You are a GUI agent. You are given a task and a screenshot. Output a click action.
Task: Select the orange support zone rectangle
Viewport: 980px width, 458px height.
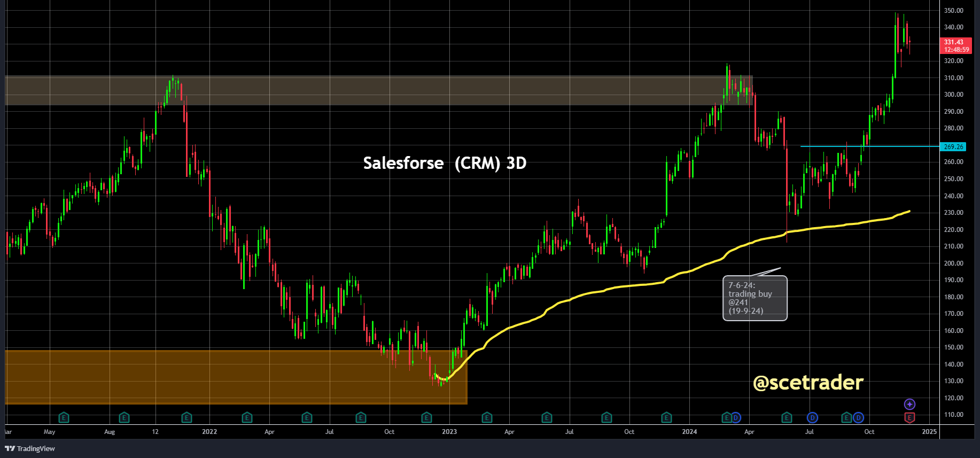(x=236, y=377)
